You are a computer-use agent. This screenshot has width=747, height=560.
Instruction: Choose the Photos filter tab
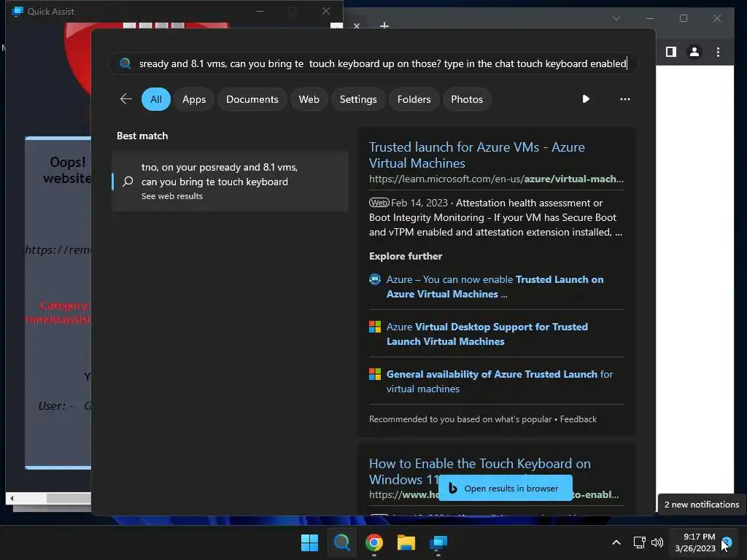(x=466, y=99)
